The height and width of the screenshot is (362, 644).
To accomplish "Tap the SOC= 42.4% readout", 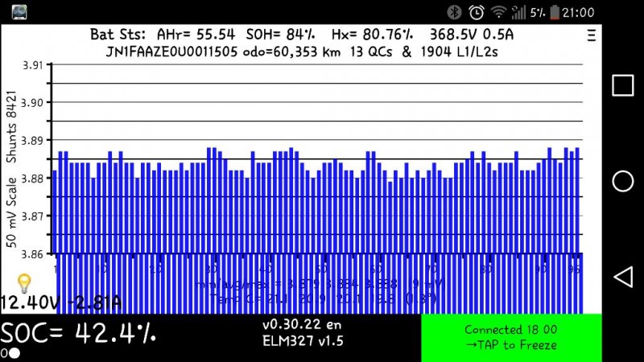I will click(x=78, y=332).
